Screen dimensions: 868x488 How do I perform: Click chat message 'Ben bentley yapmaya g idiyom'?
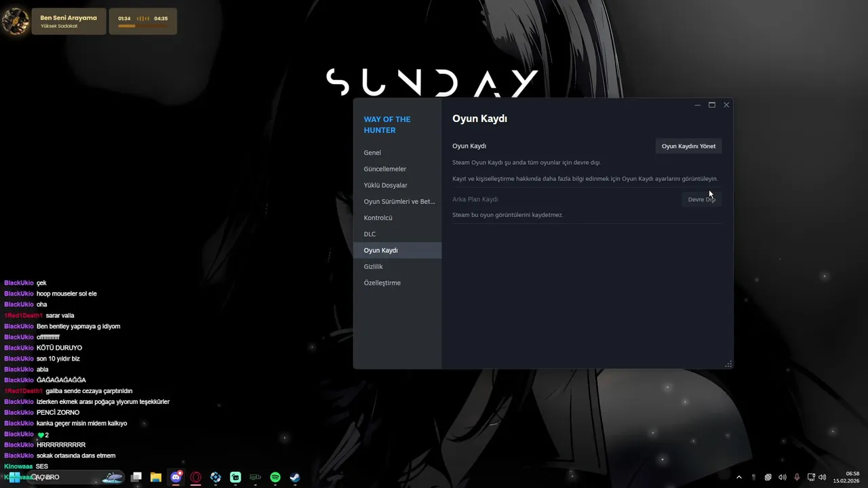[x=79, y=326]
